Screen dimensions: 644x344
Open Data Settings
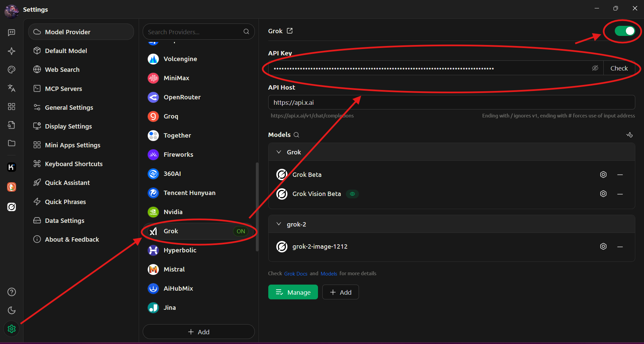[81, 220]
